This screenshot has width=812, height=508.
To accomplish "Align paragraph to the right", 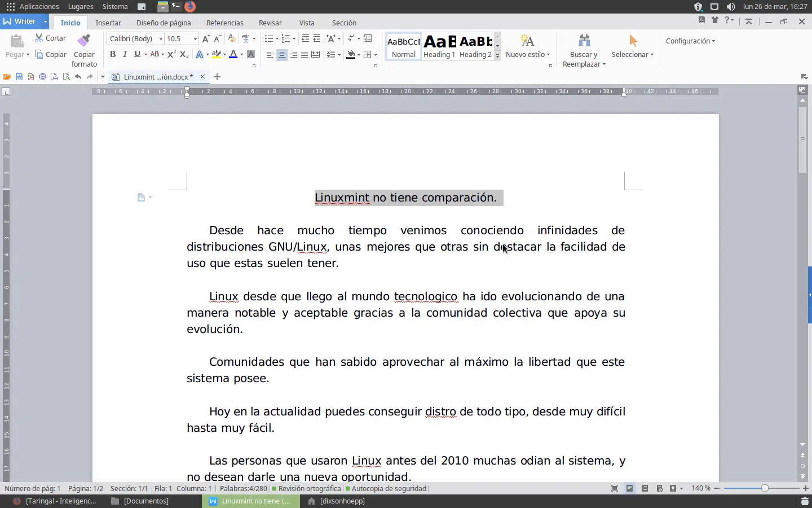I will (293, 54).
